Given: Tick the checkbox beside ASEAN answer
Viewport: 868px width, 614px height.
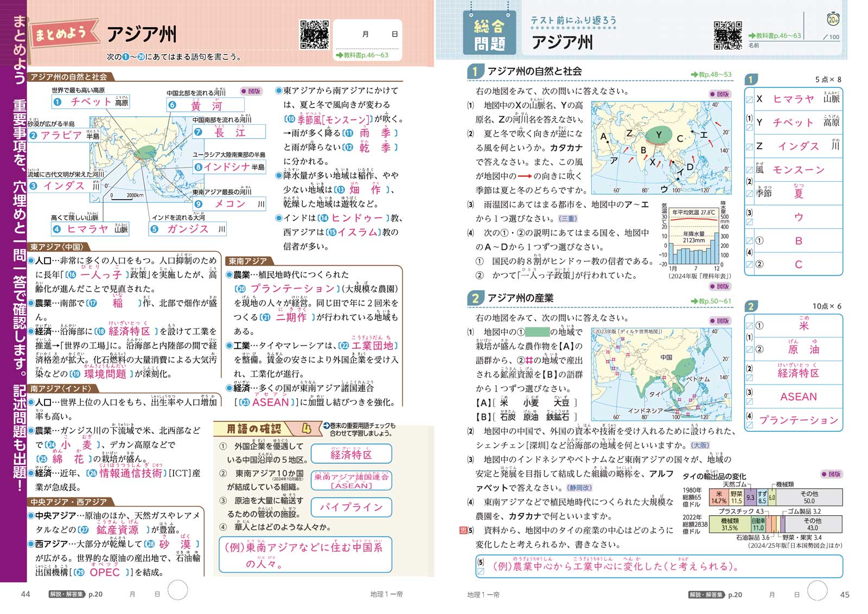Looking at the screenshot, I should click(x=749, y=401).
